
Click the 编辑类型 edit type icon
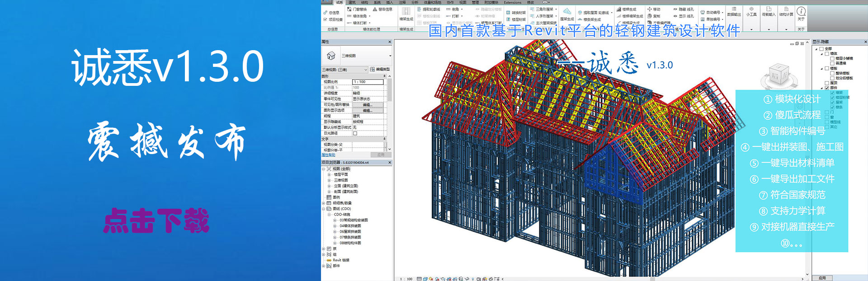coord(372,69)
